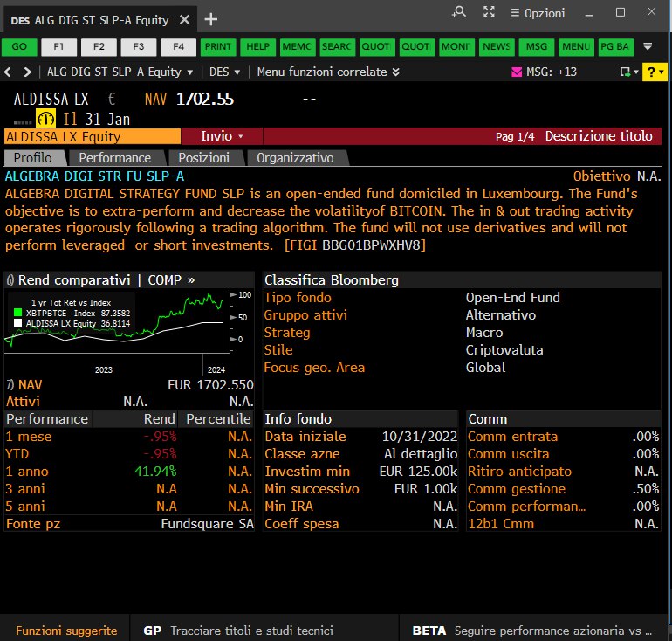Image resolution: width=672 pixels, height=641 pixels.
Task: Click the F3 key button
Action: click(x=139, y=47)
